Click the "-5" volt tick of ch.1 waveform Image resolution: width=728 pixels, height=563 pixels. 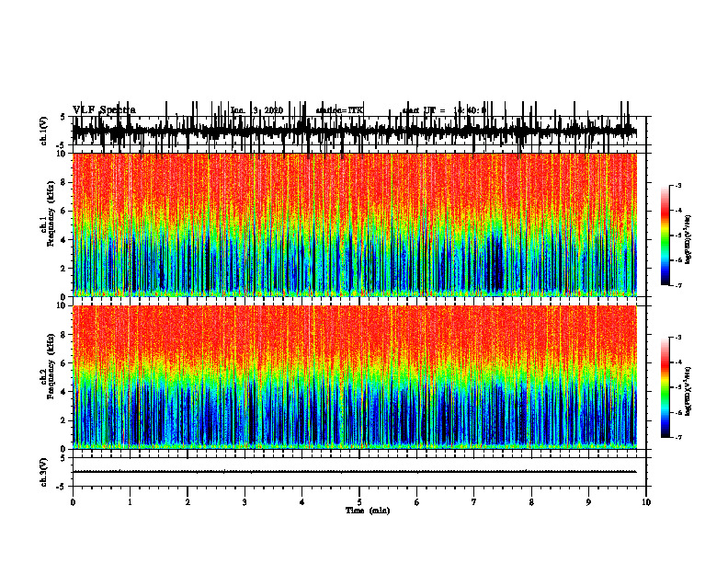coord(62,145)
